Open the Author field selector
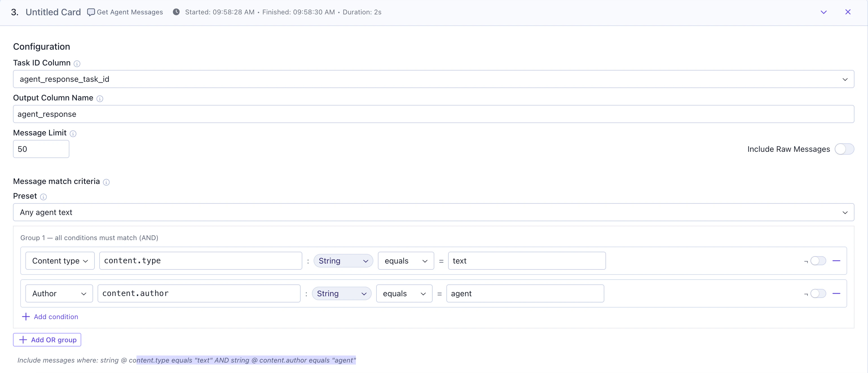Image resolution: width=868 pixels, height=373 pixels. 59,293
